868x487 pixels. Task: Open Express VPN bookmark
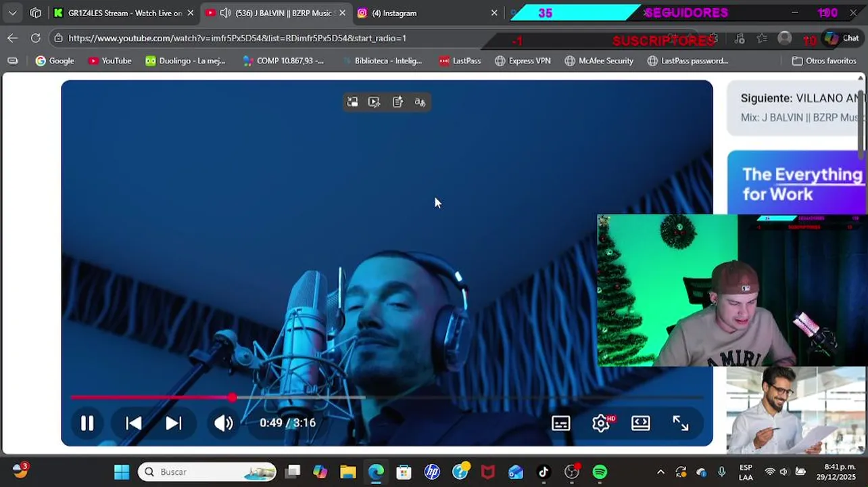[523, 61]
